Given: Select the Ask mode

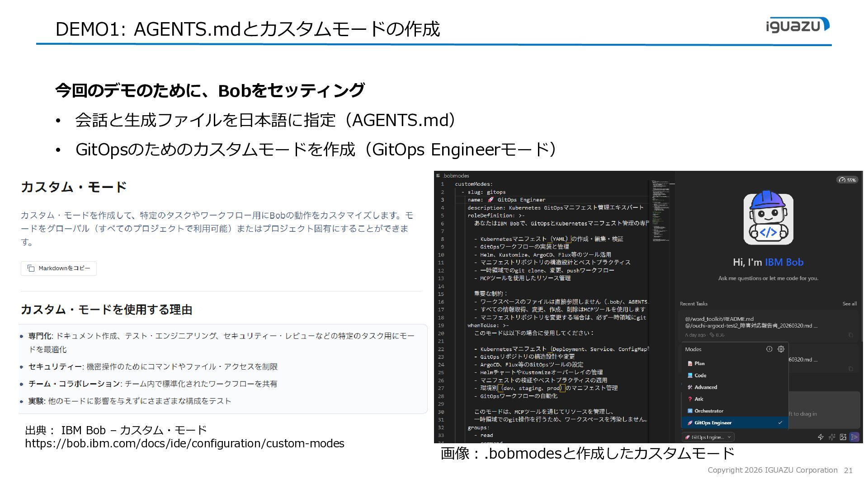Looking at the screenshot, I should (735, 399).
